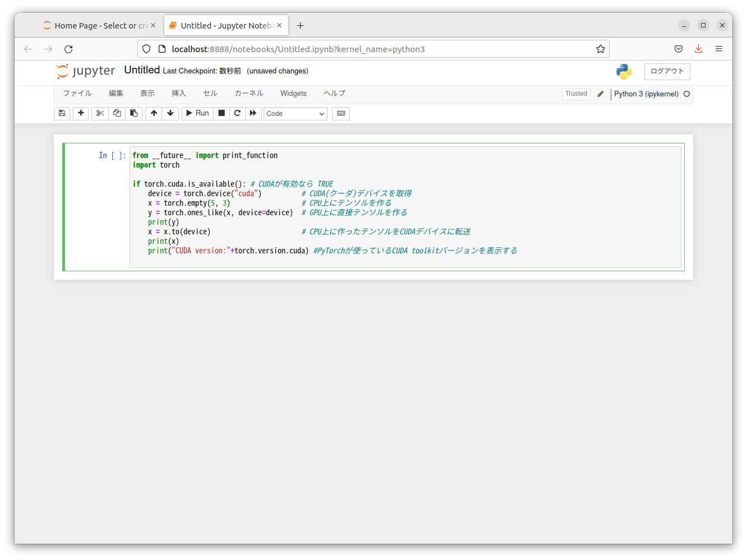
Task: Save the notebook with the floppy icon
Action: 62,113
